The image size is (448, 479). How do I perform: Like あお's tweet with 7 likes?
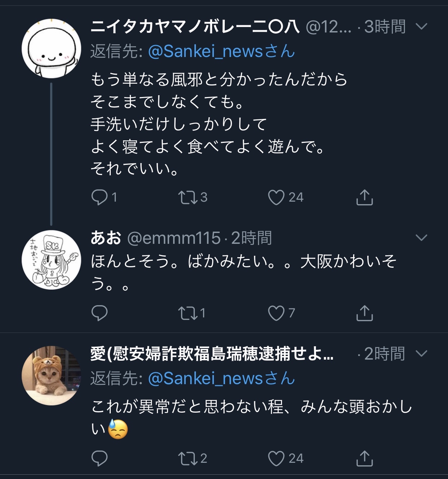pos(276,313)
